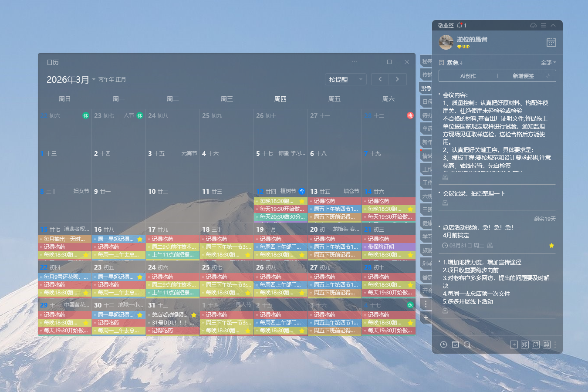Collapse the 敬业签 panel with the chevron

[x=553, y=25]
